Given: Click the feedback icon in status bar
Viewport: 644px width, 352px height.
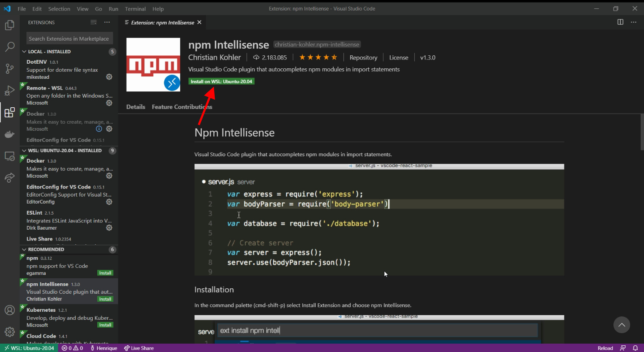Looking at the screenshot, I should 623,348.
